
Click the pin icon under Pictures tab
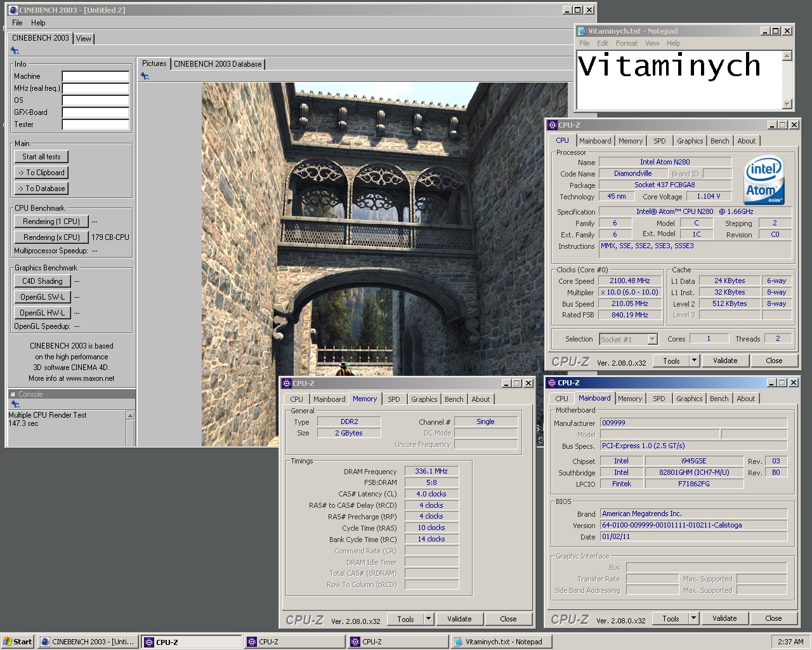pos(145,76)
